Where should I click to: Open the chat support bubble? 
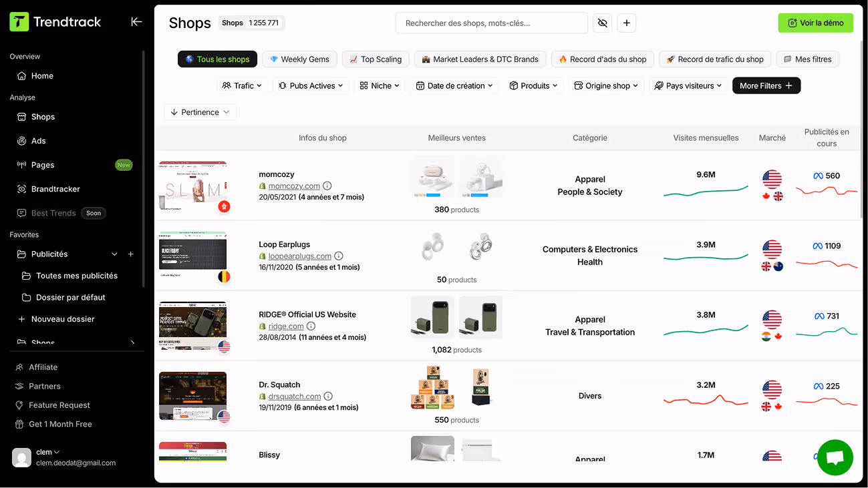point(835,457)
